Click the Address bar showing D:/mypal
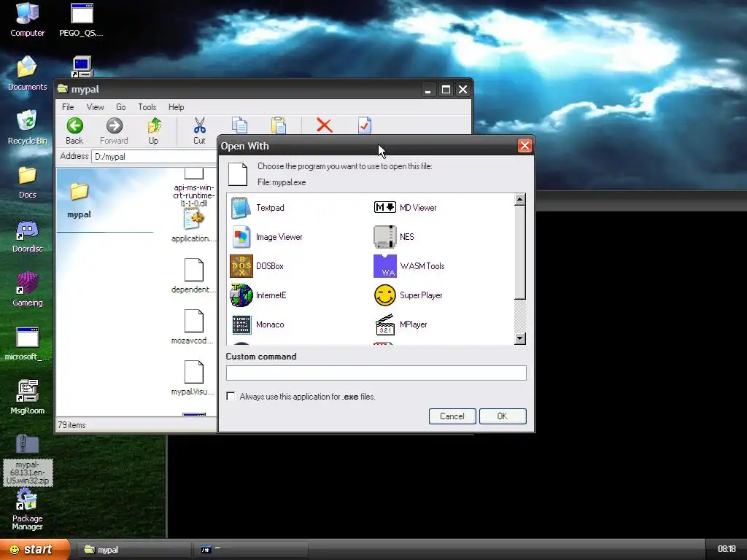 pyautogui.click(x=153, y=157)
